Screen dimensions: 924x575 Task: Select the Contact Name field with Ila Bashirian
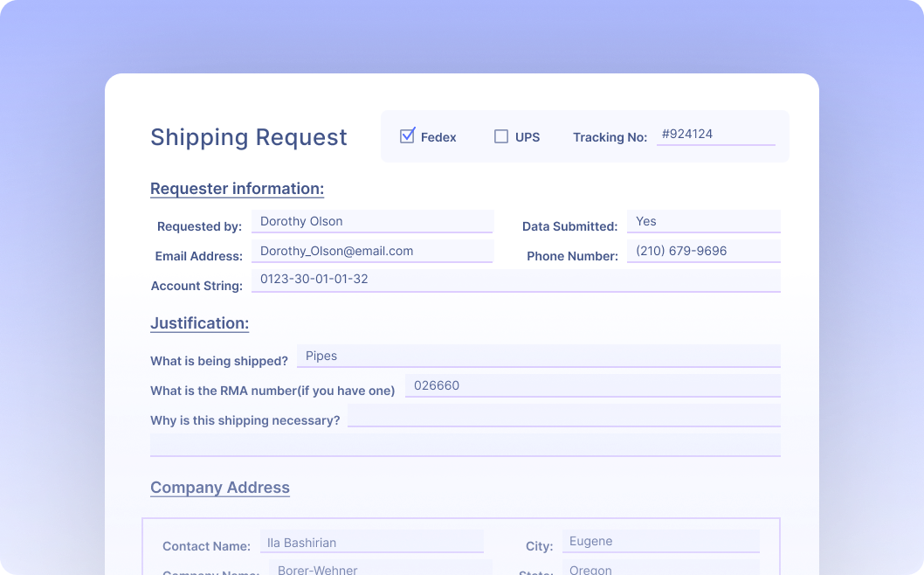(372, 540)
